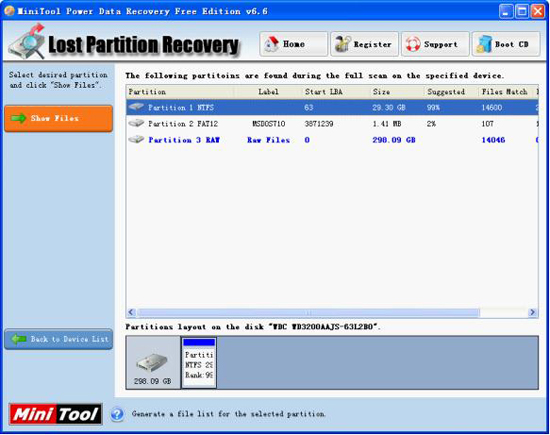Click the 99% suggested value
550x435 pixels.
[433, 108]
